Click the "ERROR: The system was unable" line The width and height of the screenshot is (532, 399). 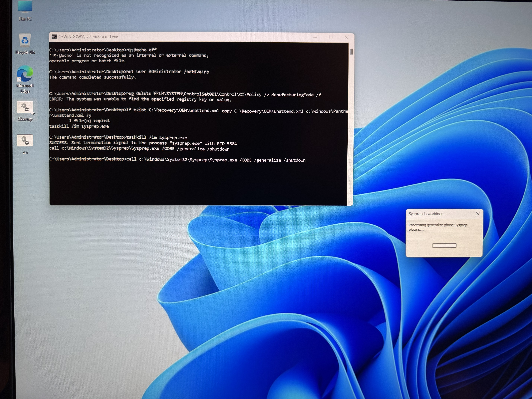click(140, 99)
